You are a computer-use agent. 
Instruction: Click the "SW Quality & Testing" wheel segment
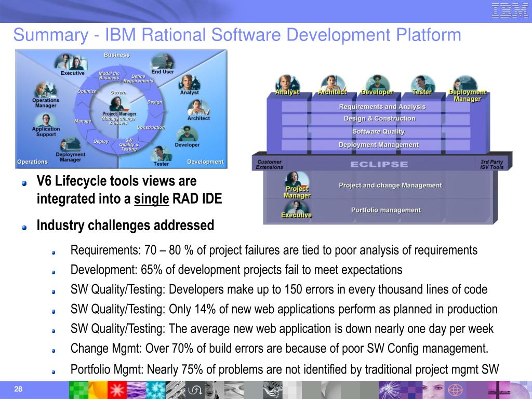pos(129,144)
